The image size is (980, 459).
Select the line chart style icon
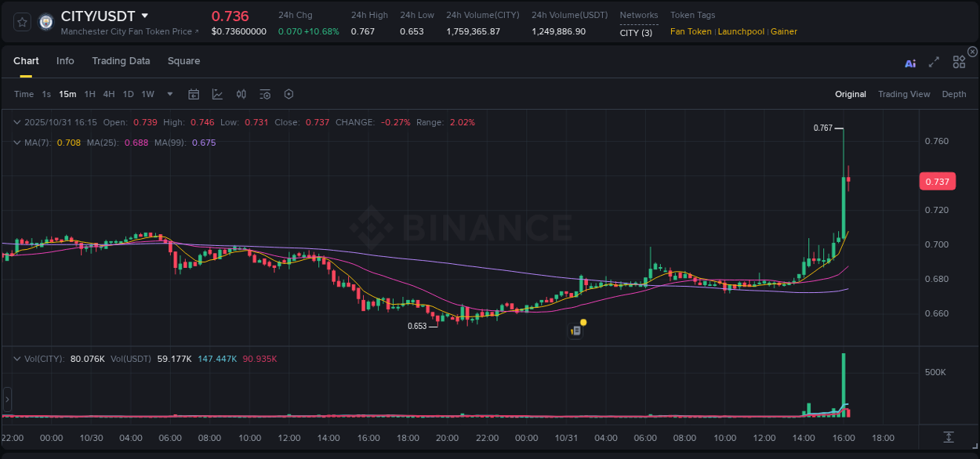click(217, 94)
